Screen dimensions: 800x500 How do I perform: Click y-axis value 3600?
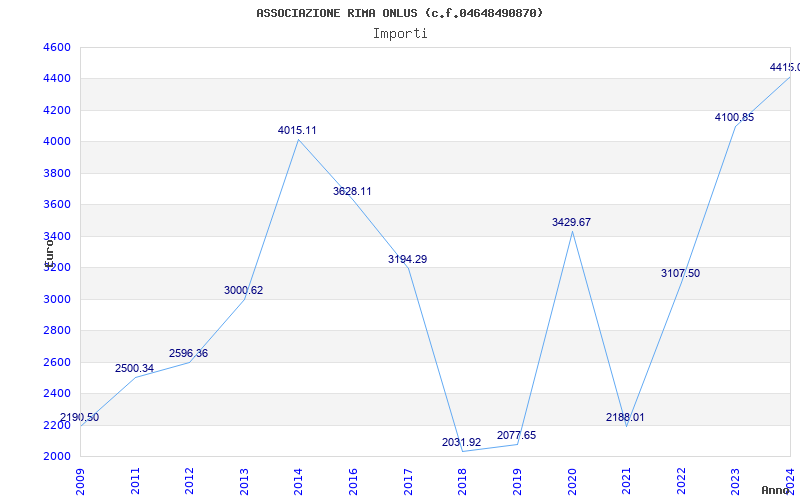(57, 205)
